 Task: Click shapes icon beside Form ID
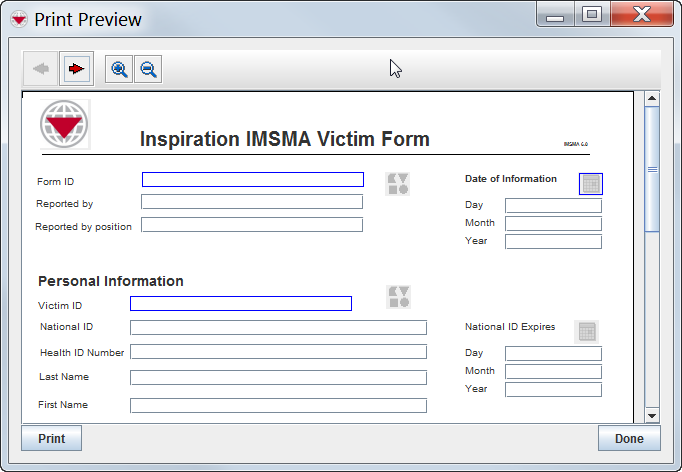398,183
